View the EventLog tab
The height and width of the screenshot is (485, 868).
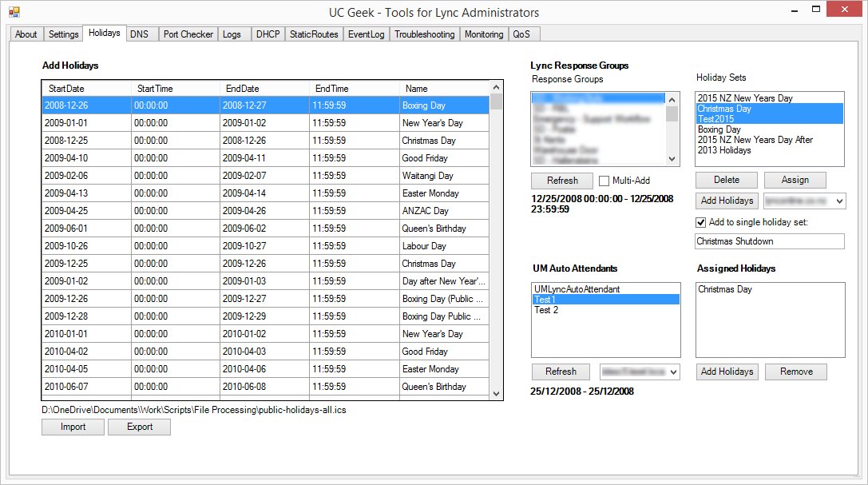click(x=366, y=34)
